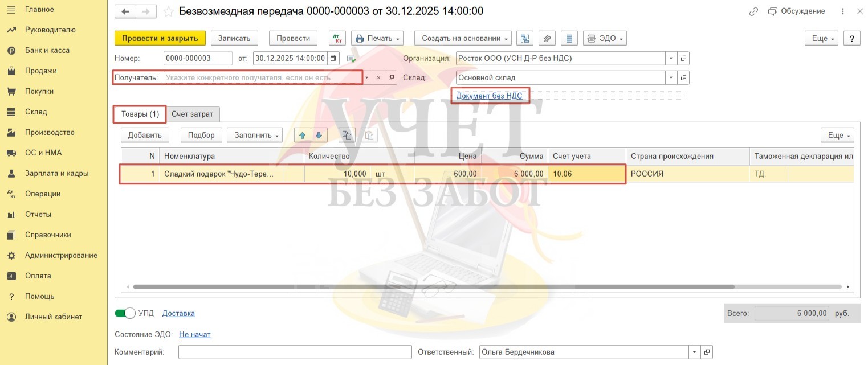
Task: Expand the Организация dropdown arrow
Action: point(671,58)
